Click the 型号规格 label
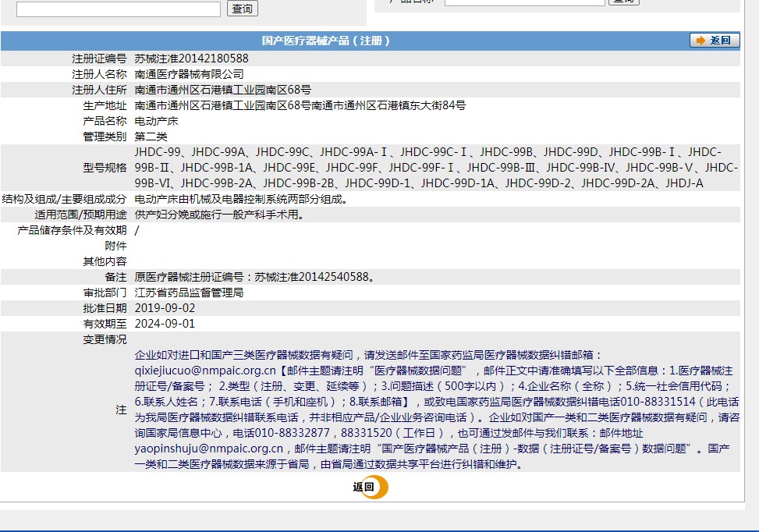Screen dimensions: 759x532 pos(105,168)
